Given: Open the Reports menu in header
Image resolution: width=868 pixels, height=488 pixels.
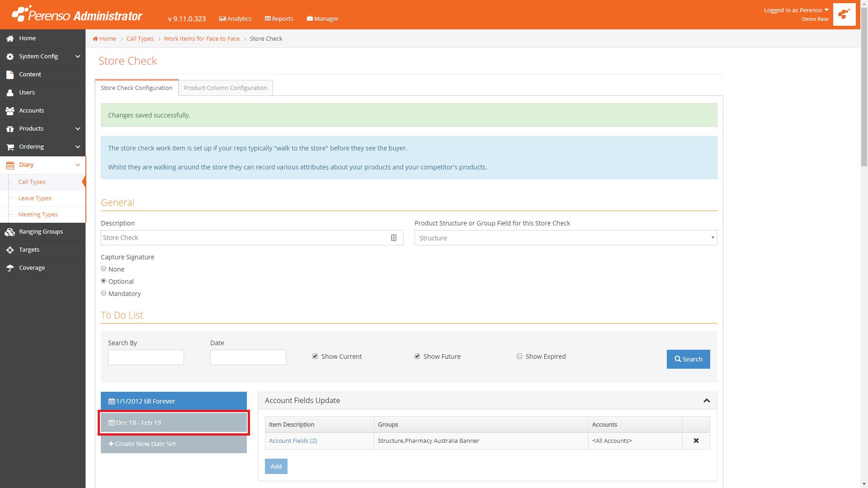Looking at the screenshot, I should pos(279,19).
